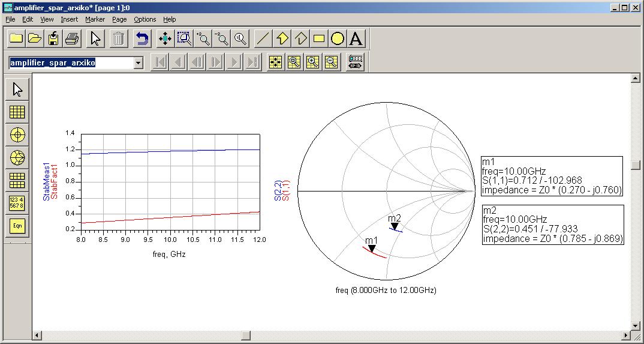
Task: Click the vertical scrollbar up arrow
Action: [636, 78]
